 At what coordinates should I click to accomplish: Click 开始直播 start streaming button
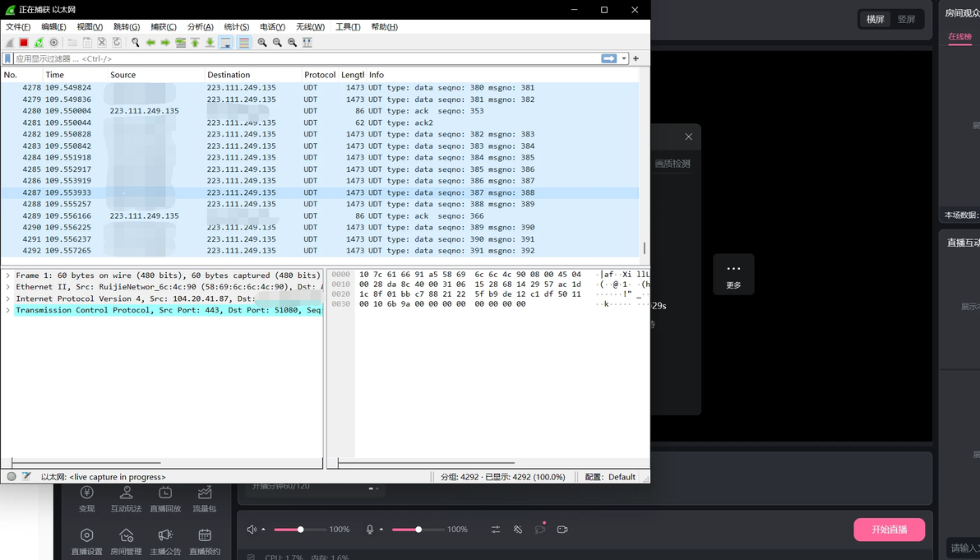click(x=890, y=530)
